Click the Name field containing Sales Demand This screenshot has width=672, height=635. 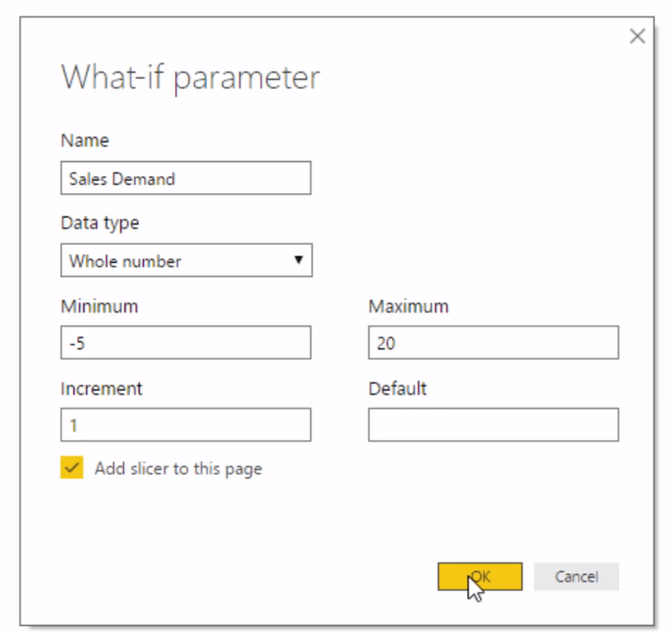pos(186,178)
